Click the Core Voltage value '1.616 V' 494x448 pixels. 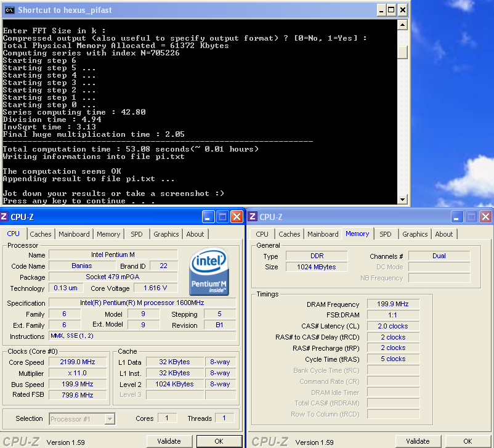pos(156,288)
